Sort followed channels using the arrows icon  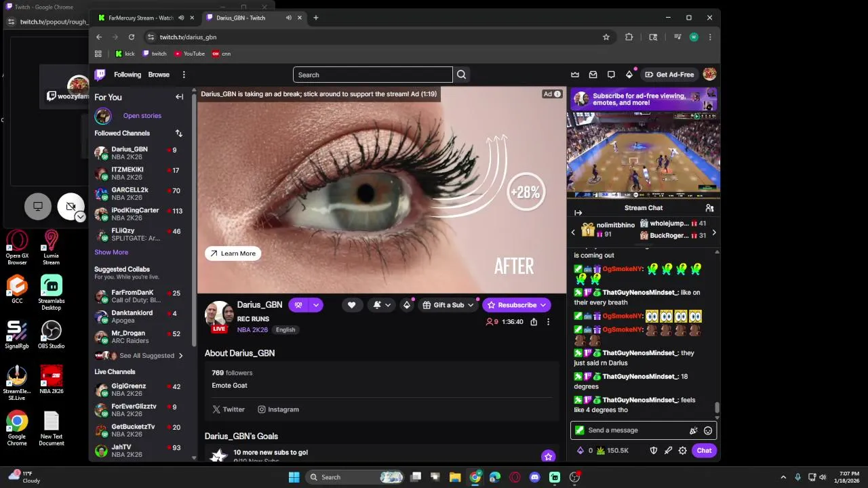[x=178, y=134]
